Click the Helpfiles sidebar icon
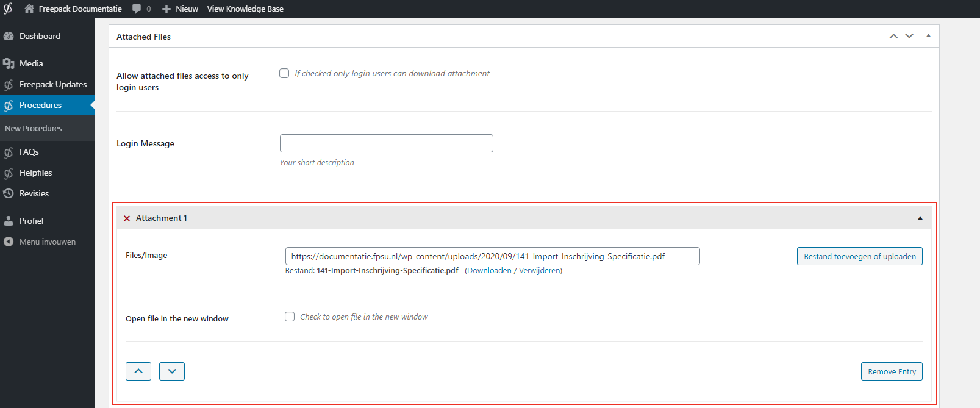The image size is (980, 408). 9,173
